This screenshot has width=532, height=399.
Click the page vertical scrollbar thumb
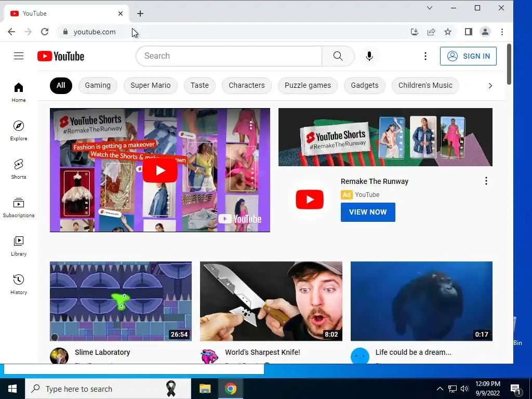509,64
